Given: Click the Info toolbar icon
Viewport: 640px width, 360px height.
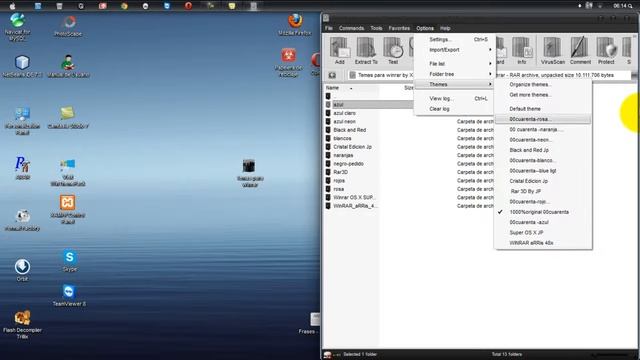Looking at the screenshot, I should click(522, 50).
